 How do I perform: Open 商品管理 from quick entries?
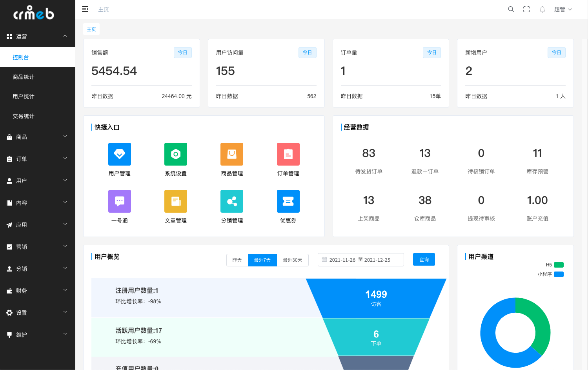click(231, 154)
